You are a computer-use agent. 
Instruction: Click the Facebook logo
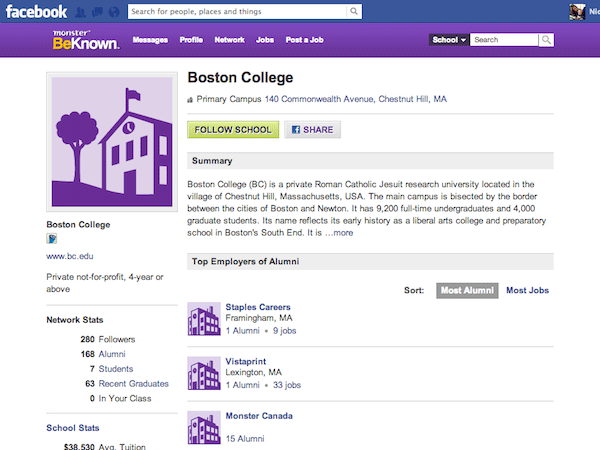coord(36,12)
